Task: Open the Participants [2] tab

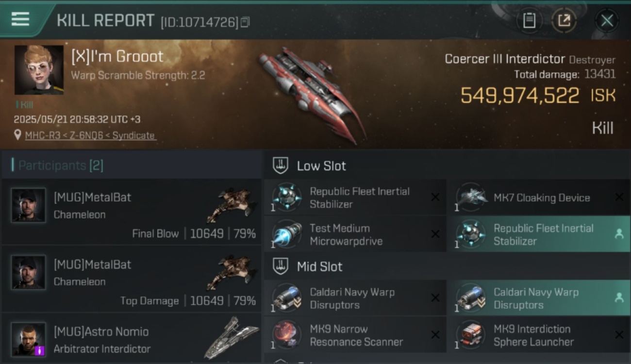Action: pyautogui.click(x=61, y=165)
